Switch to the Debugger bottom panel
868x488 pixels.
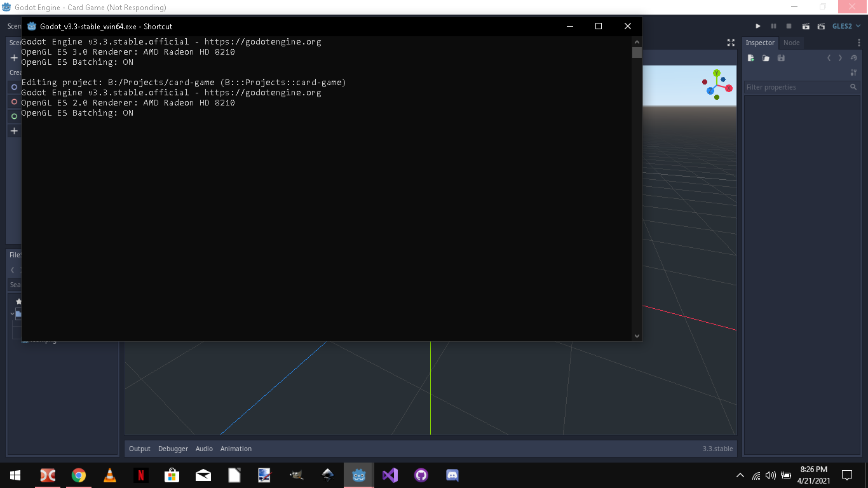[x=173, y=449]
